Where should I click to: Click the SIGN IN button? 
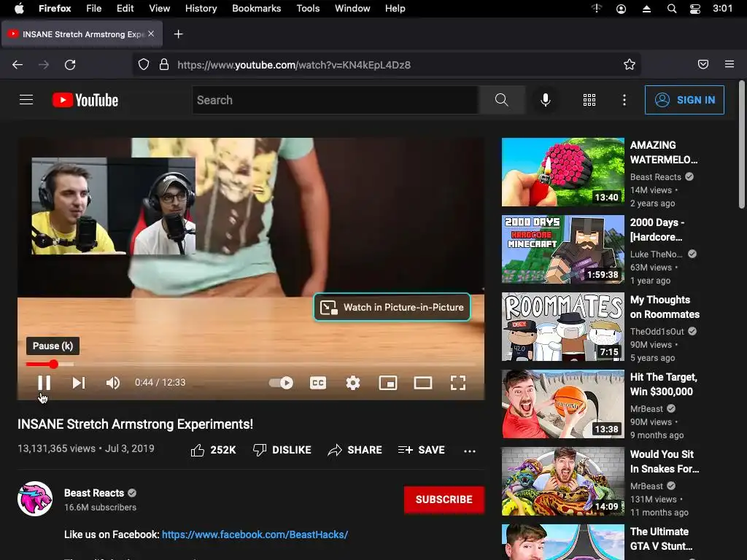684,100
